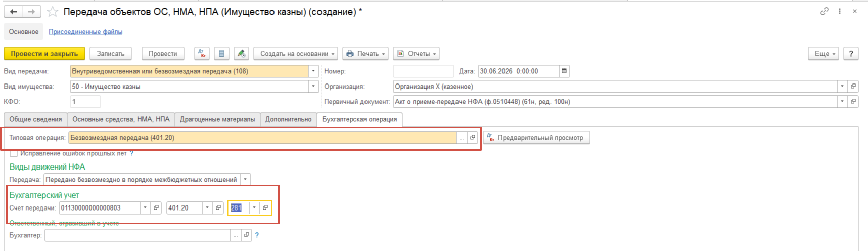Switch to Общие сведения tab
Image resolution: width=868 pixels, height=251 pixels.
pyautogui.click(x=35, y=119)
